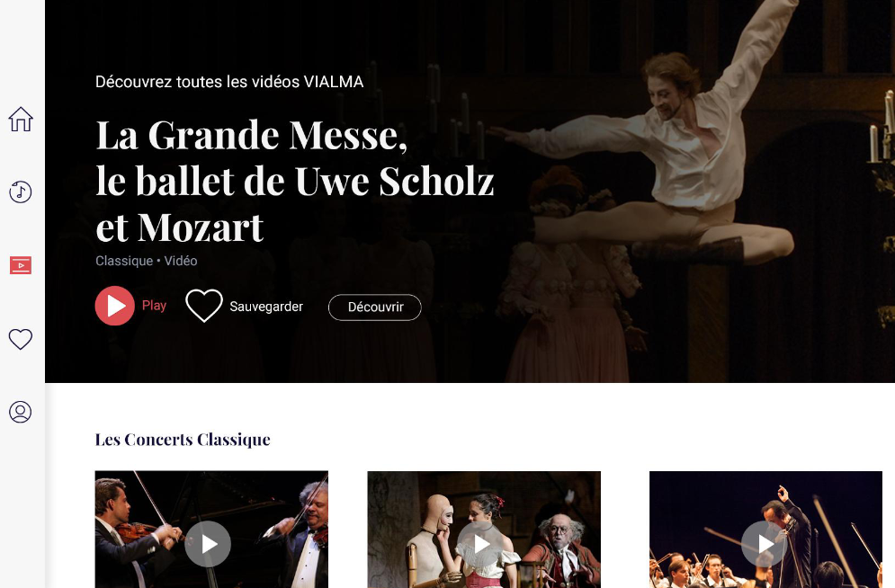Open the "La Grande Messe" title

294,181
